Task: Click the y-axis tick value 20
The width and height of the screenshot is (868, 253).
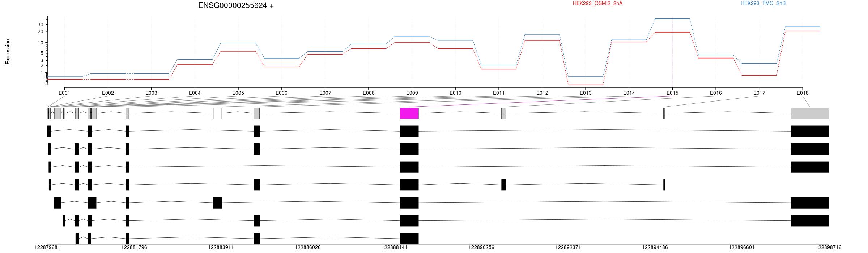Action: [x=40, y=31]
